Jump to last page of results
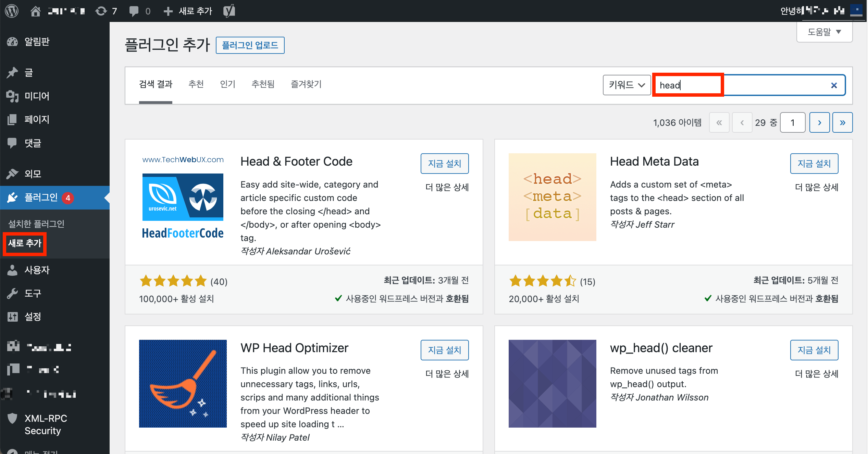The width and height of the screenshot is (868, 454). tap(842, 122)
